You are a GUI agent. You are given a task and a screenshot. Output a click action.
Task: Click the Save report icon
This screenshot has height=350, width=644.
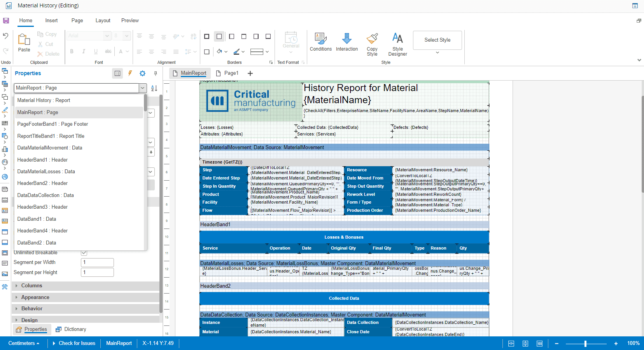[x=6, y=21]
